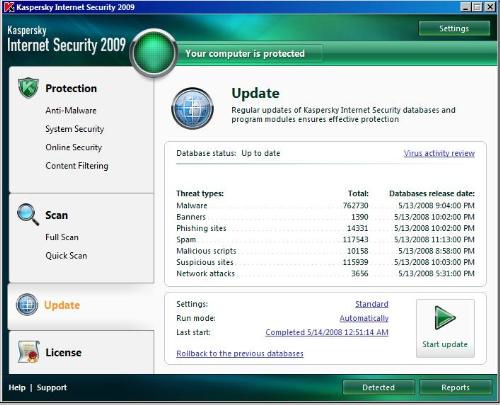The image size is (500, 405).
Task: Click the Update globe icon in sidebar
Action: coord(27,304)
